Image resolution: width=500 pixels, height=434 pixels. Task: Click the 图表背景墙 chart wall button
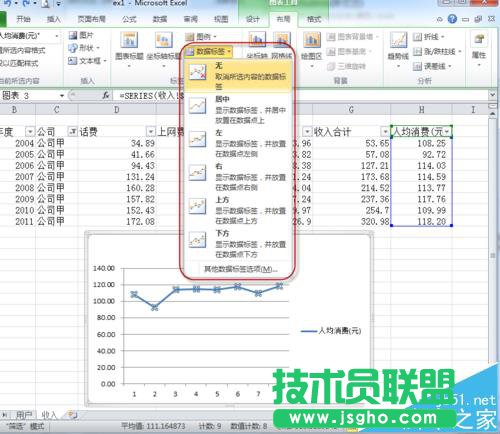point(353,36)
